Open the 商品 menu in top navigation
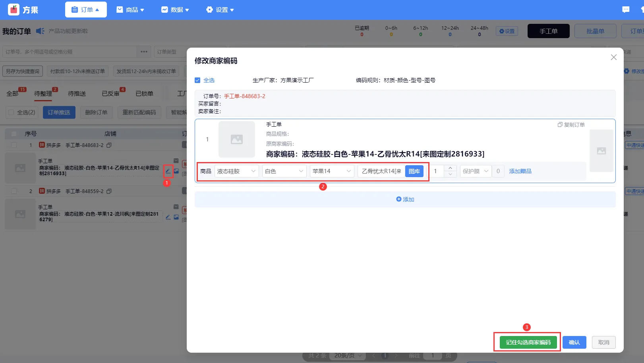 [130, 10]
